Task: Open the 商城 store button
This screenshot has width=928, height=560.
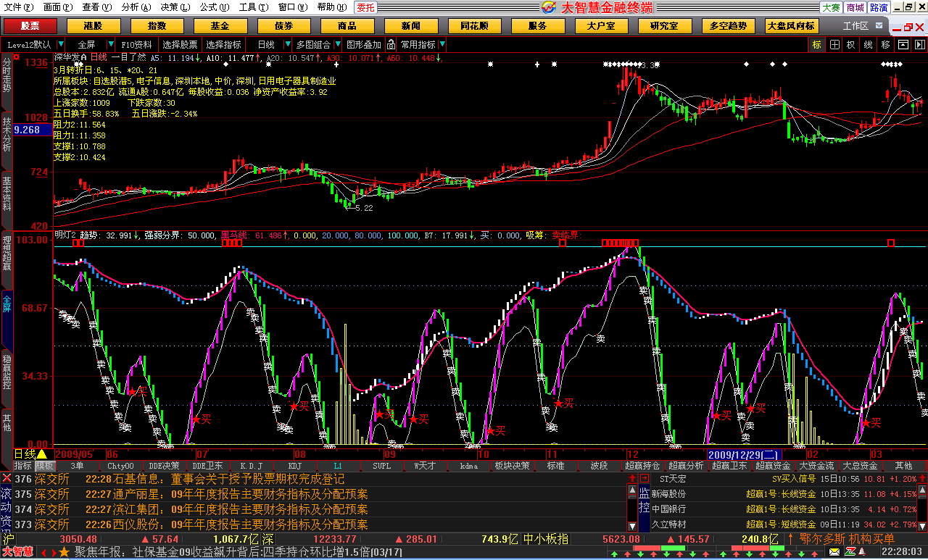Action: point(855,7)
